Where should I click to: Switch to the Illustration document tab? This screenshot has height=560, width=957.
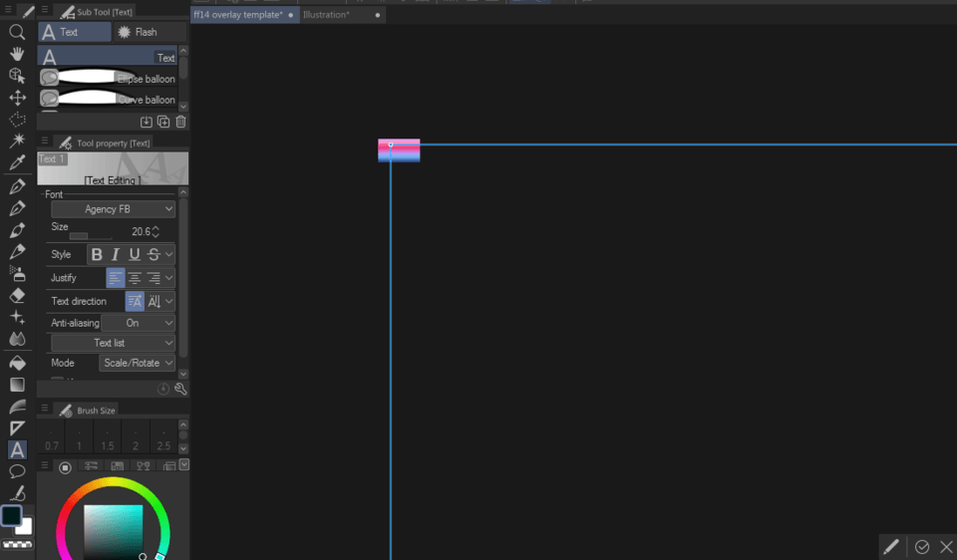click(342, 15)
